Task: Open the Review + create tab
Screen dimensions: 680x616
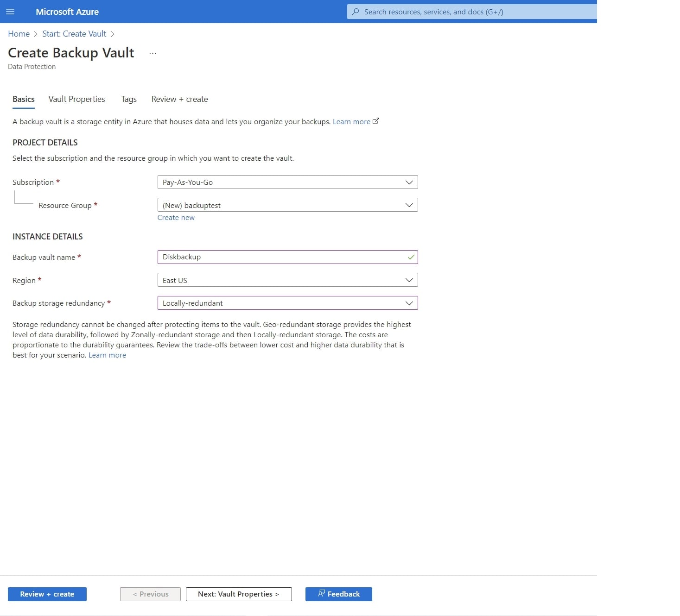Action: pos(179,99)
